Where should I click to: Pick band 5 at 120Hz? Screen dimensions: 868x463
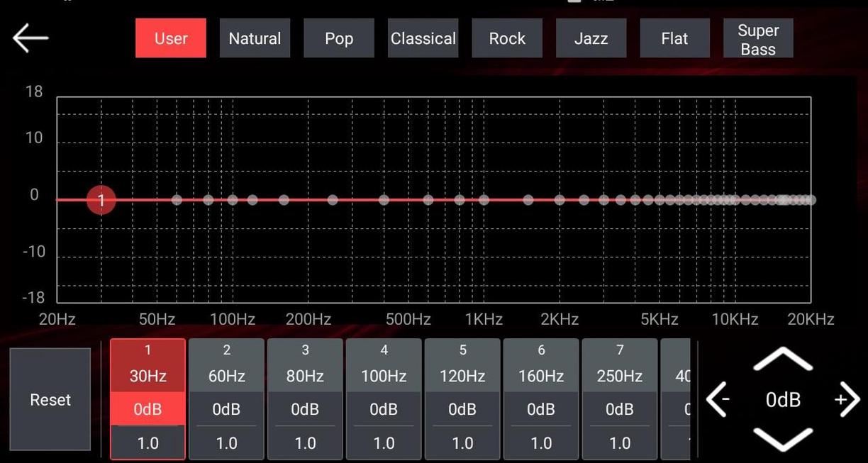[462, 364]
